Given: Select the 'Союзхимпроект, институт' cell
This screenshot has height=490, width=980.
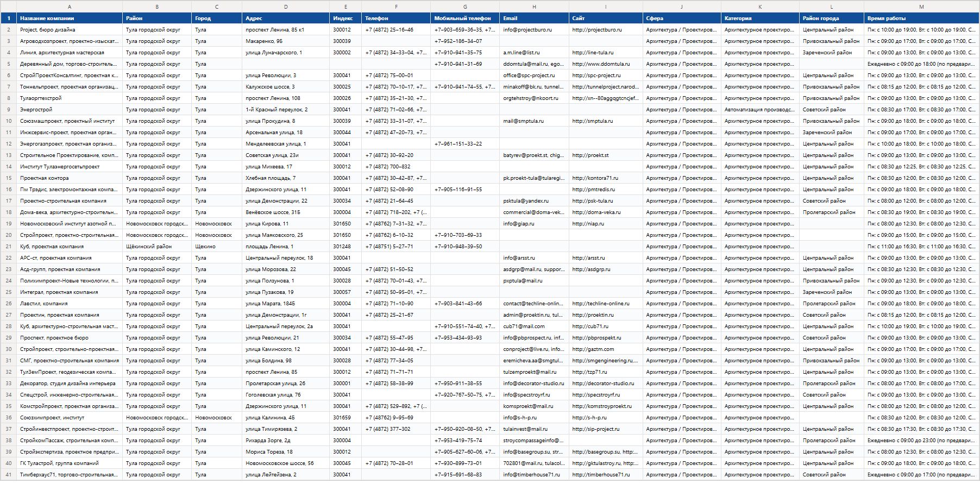Looking at the screenshot, I should tap(70, 418).
